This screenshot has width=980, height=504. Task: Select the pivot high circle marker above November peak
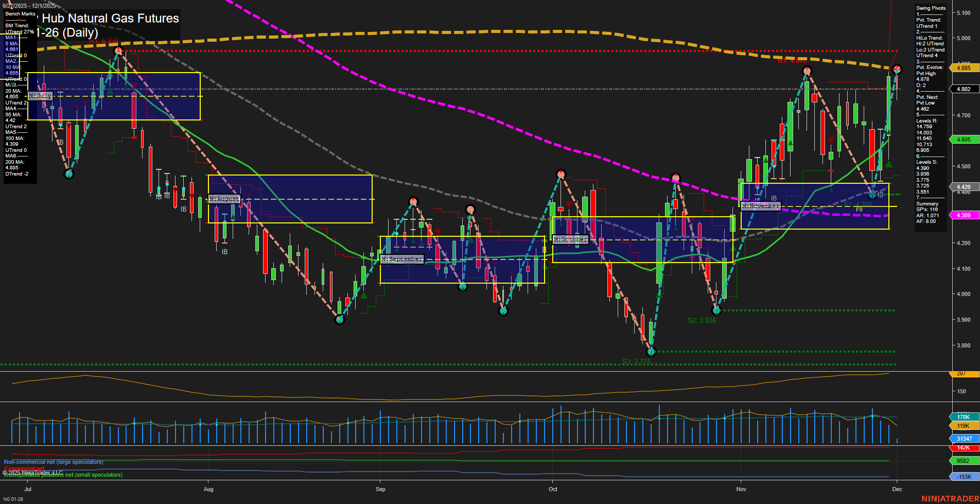point(807,71)
